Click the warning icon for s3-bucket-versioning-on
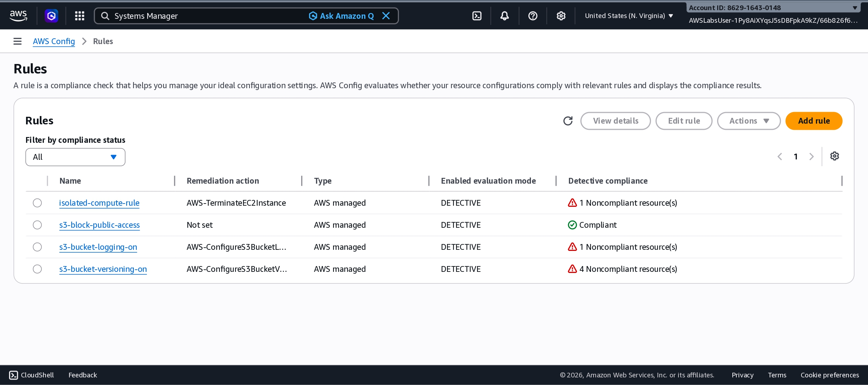868x385 pixels. click(x=572, y=269)
